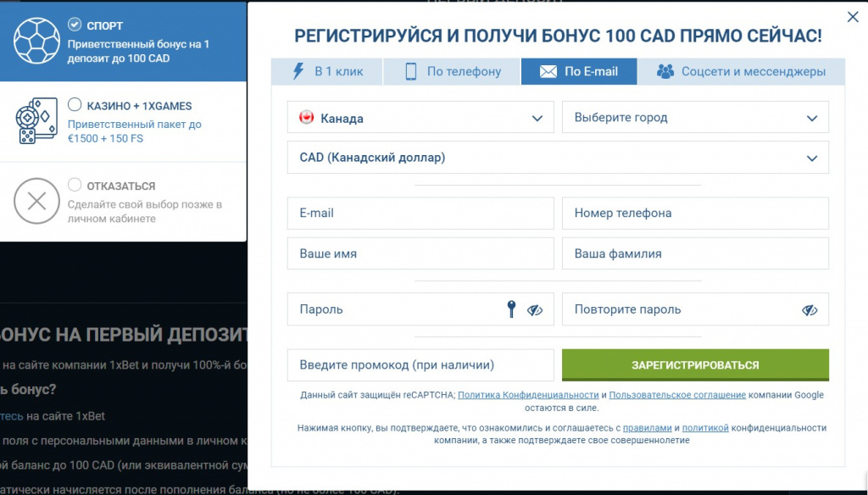Select the ОТКАЗАТЬСЯ radio button

(75, 185)
